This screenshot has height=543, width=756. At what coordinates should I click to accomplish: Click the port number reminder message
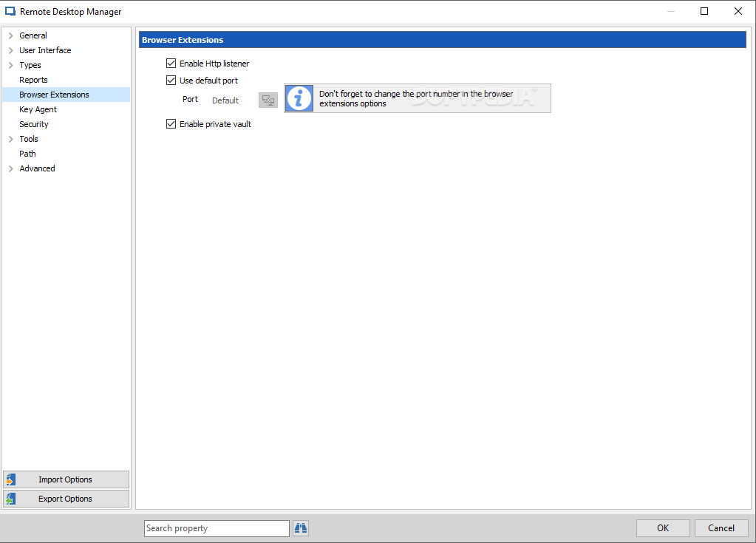pyautogui.click(x=415, y=98)
